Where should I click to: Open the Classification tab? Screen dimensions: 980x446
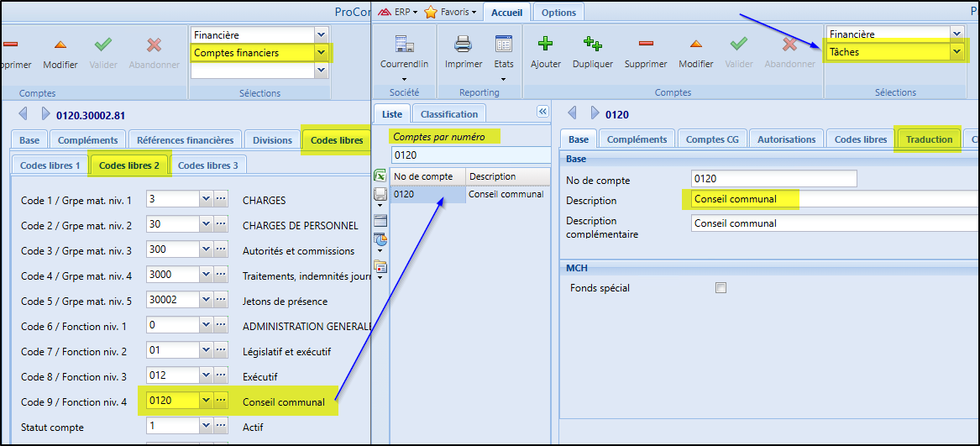[449, 114]
